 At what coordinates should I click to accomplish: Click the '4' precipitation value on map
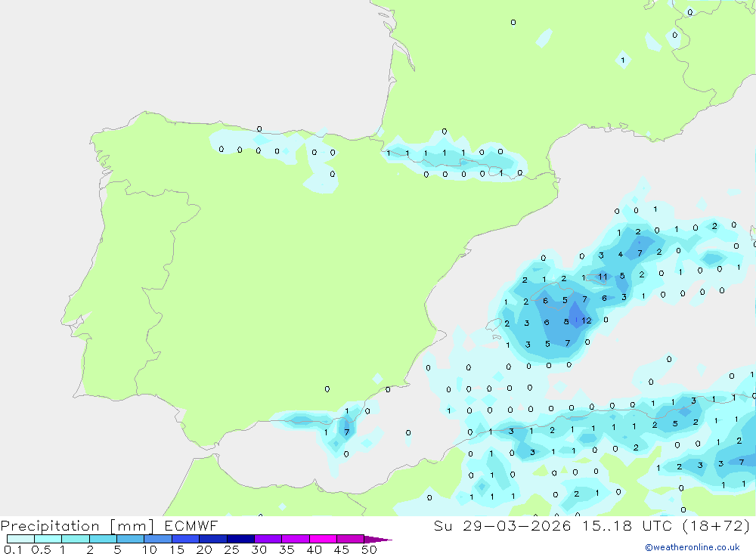click(621, 255)
